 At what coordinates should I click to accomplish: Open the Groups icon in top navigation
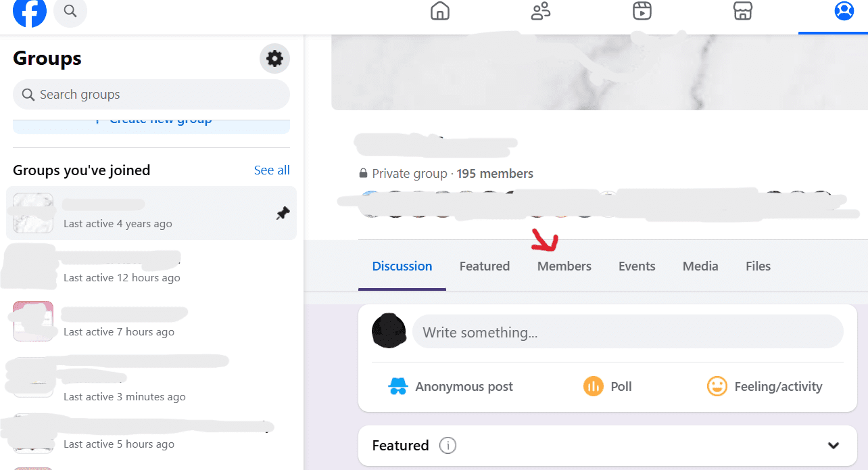539,11
